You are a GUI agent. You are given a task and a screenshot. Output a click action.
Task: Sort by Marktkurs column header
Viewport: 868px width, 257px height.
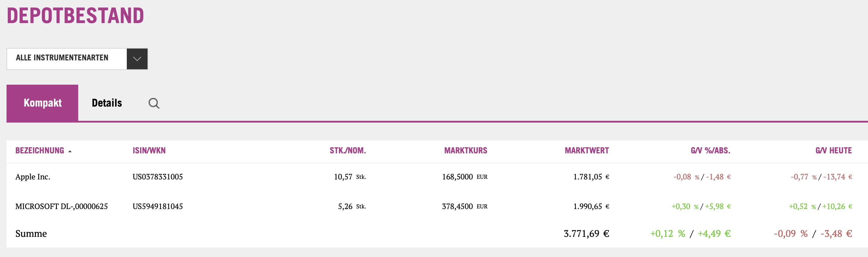tap(465, 151)
